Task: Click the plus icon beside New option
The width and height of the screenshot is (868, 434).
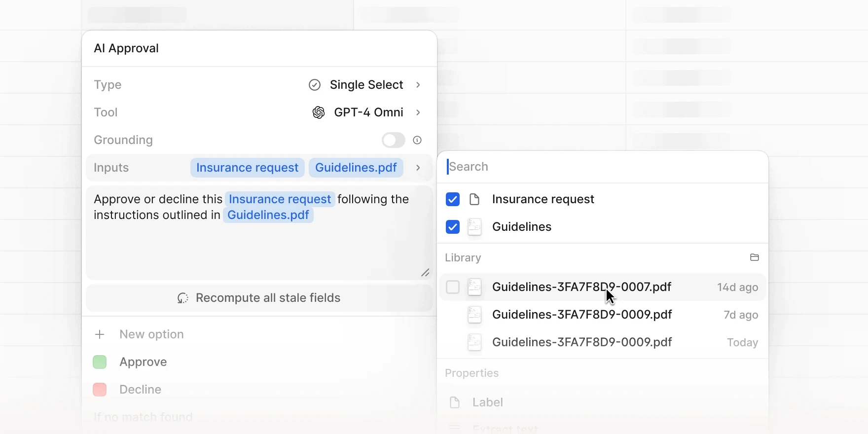Action: click(x=100, y=334)
